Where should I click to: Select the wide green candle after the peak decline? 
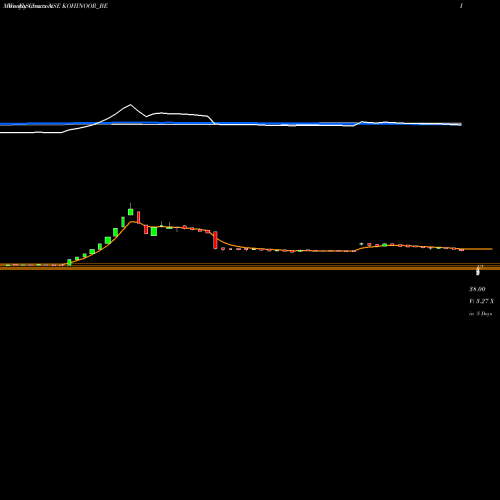click(154, 231)
